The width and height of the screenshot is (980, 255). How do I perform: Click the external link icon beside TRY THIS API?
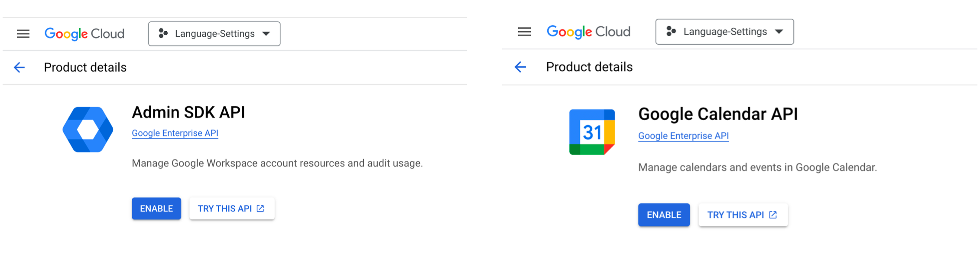[x=259, y=208]
